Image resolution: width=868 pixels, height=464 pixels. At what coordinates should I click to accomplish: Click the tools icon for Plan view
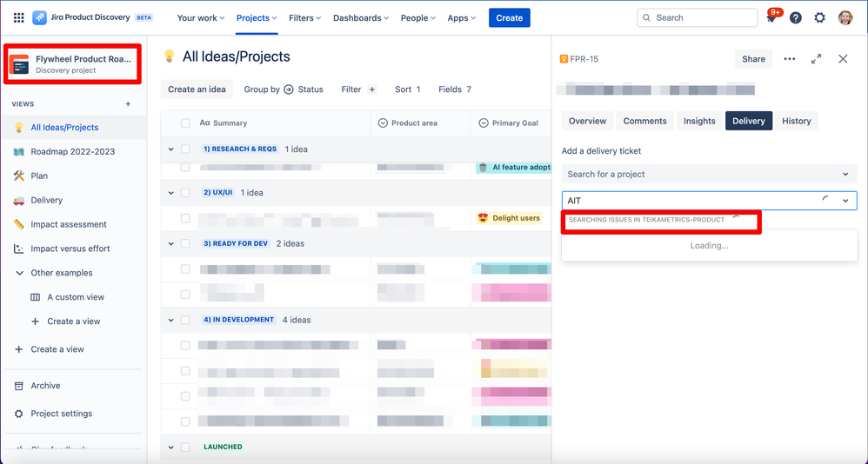pyautogui.click(x=19, y=176)
